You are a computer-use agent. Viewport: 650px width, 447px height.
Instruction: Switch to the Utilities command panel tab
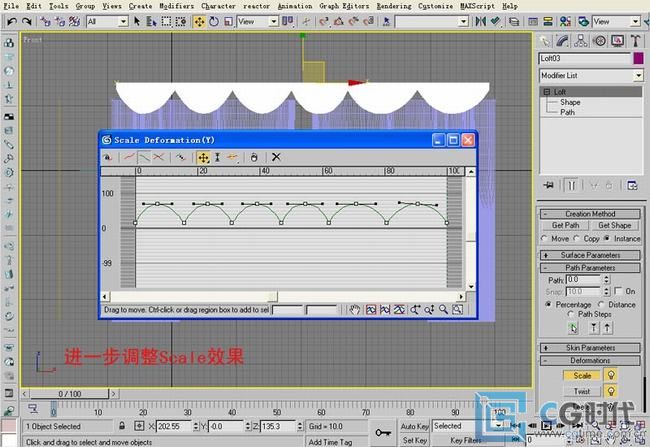coord(635,41)
